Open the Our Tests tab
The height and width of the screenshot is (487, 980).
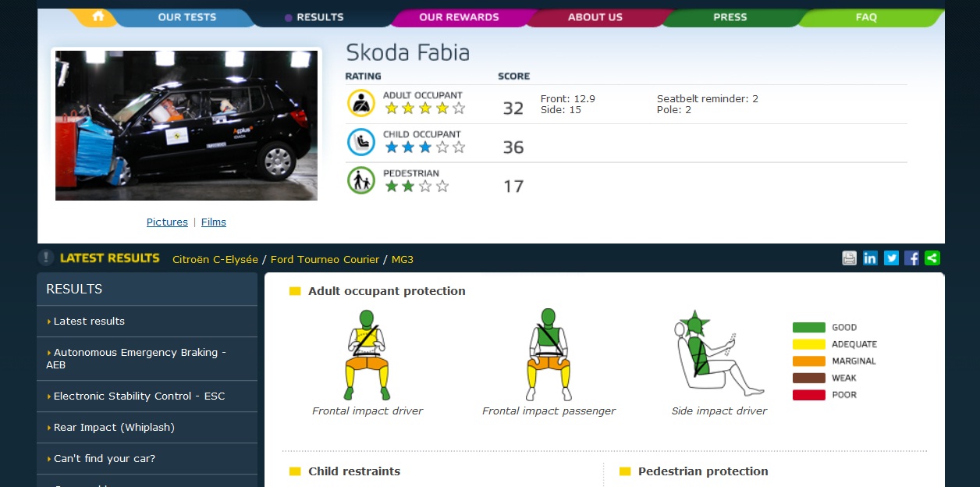pos(187,17)
